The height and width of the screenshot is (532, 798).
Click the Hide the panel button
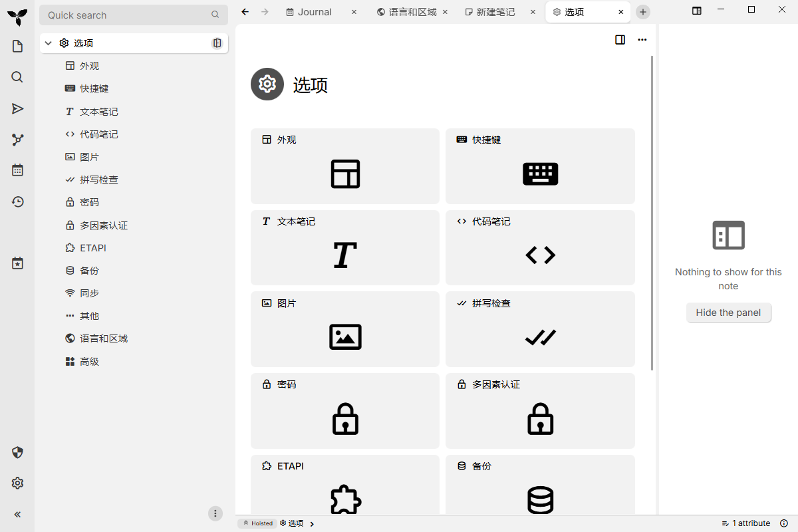tap(729, 313)
